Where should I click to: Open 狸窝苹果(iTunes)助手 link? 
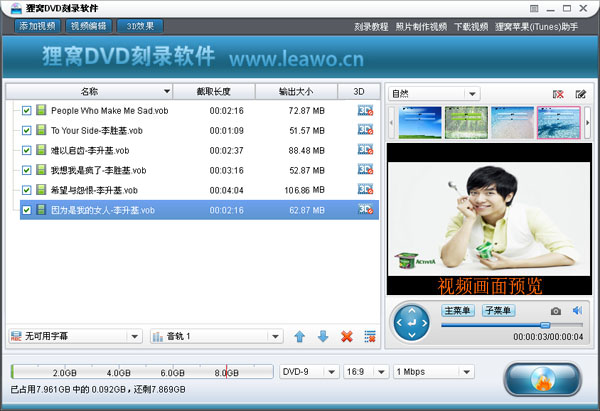coord(536,27)
